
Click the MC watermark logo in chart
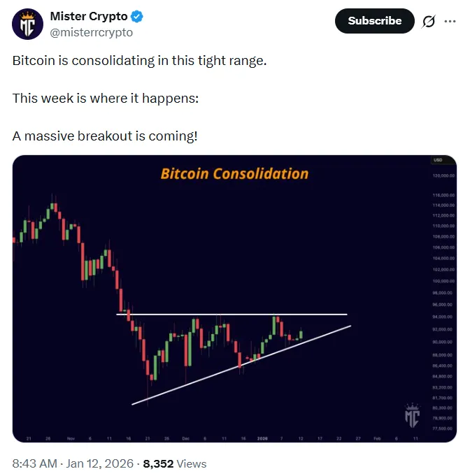(412, 414)
